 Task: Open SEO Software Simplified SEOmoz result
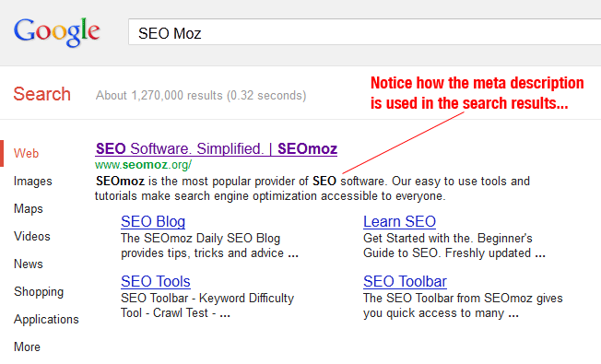tap(217, 148)
